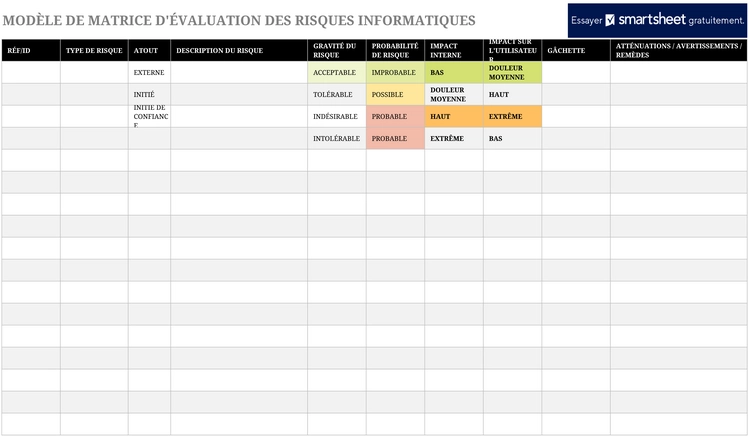The image size is (749, 437).
Task: Select the green BAS internal impact cell
Action: 454,73
